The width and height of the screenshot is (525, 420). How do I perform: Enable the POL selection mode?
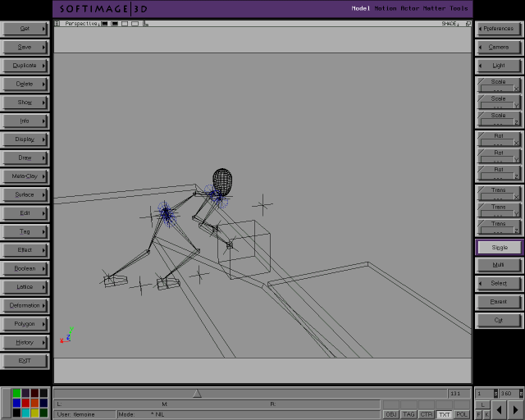462,414
